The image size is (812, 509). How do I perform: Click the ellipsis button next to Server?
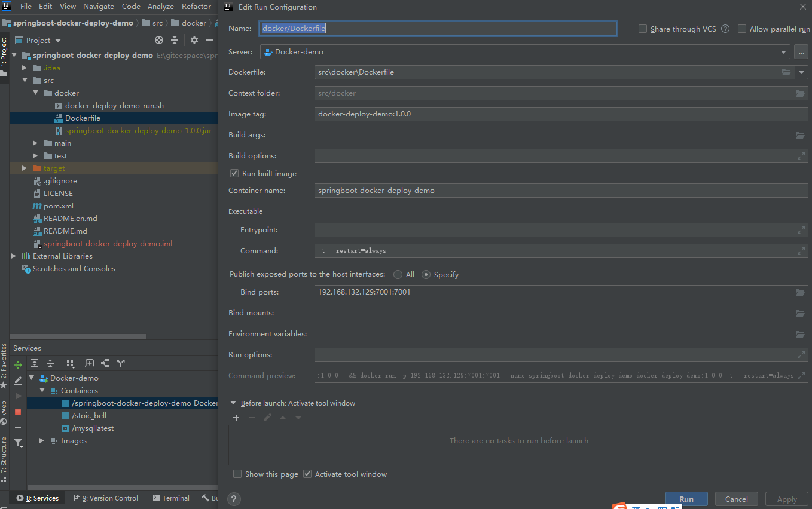(801, 52)
